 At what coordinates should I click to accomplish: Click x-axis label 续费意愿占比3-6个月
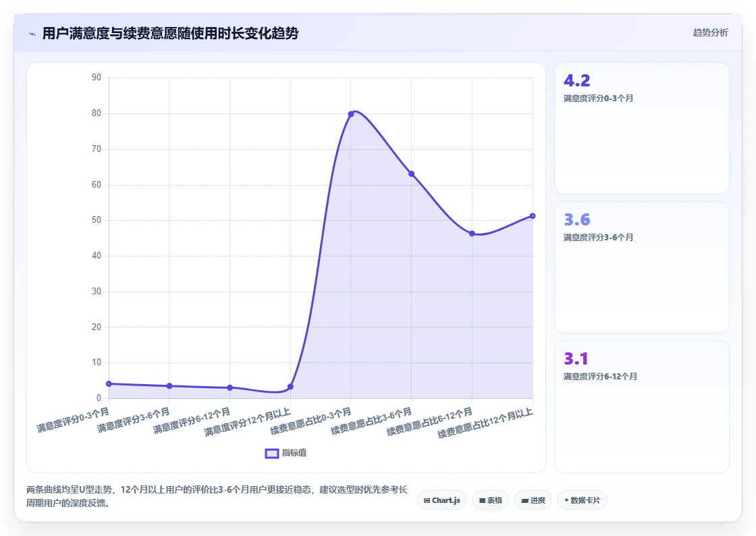click(x=371, y=421)
